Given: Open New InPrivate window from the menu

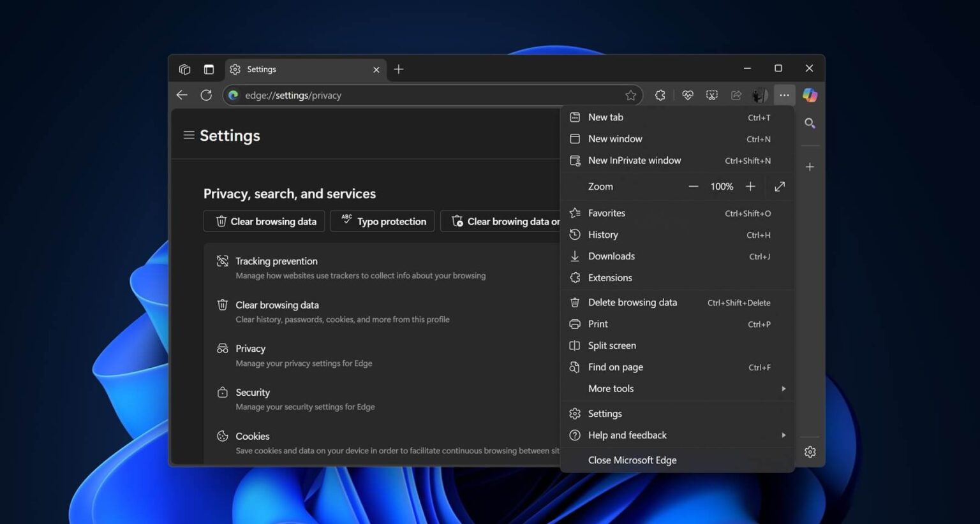Looking at the screenshot, I should point(634,160).
